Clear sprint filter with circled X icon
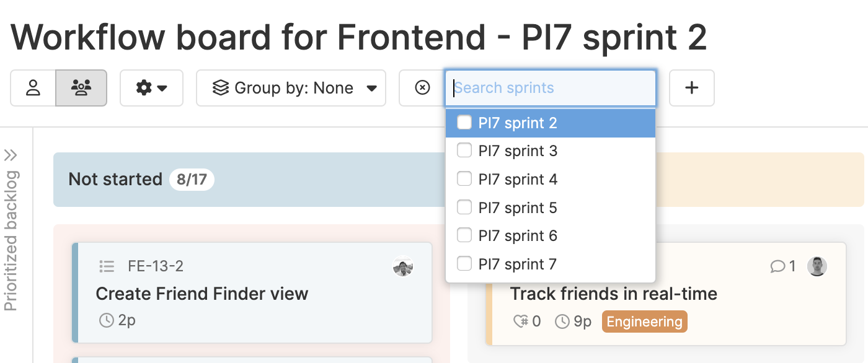Viewport: 868px width, 363px height. coord(422,88)
